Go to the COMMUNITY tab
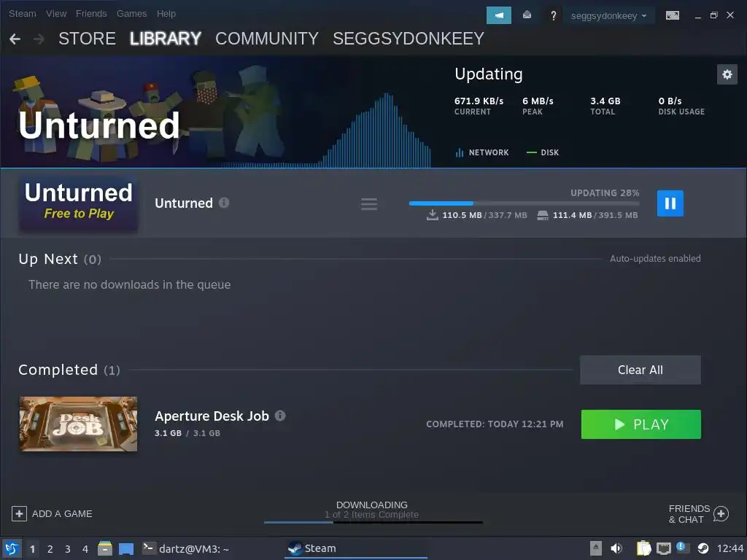747x560 pixels. [267, 39]
